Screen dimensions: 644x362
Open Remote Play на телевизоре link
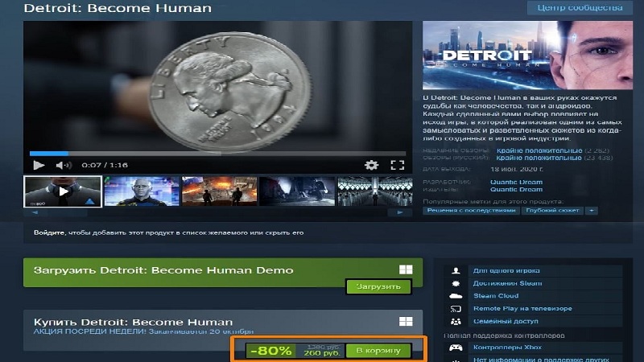tap(522, 309)
